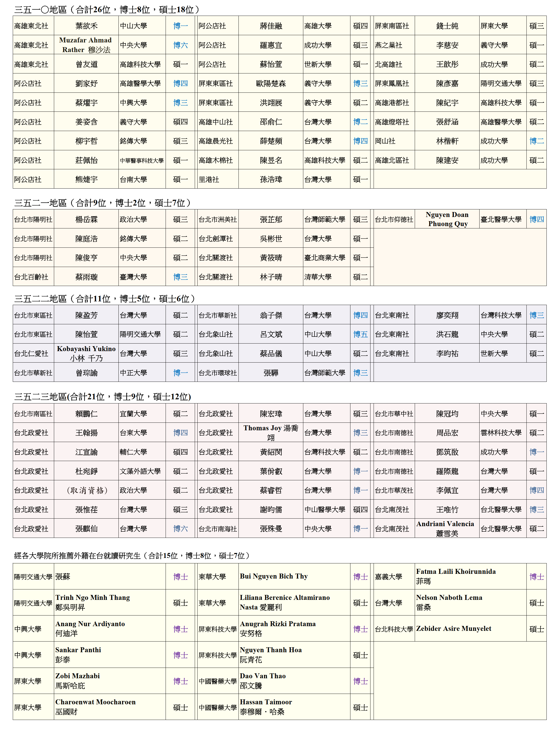
Task: Select the name "廖奕翔"
Action: [447, 315]
